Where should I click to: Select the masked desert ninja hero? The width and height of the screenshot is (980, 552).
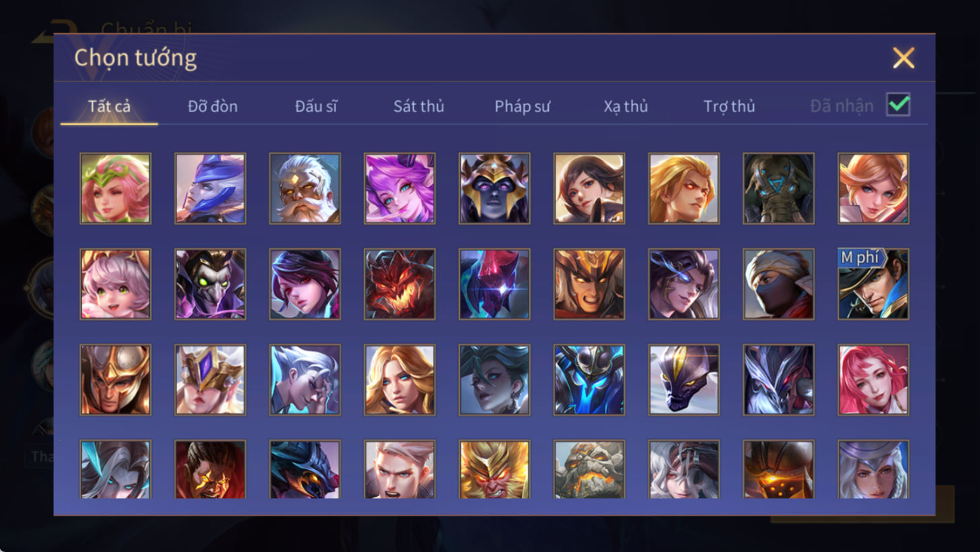point(778,284)
